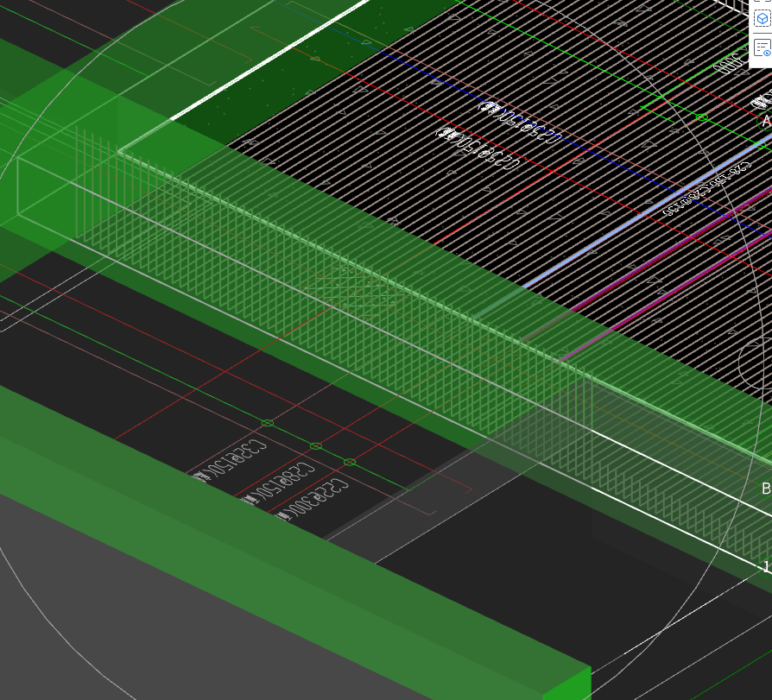772x700 pixels.
Task: Select the axis bubble labeled A
Action: coord(765,121)
